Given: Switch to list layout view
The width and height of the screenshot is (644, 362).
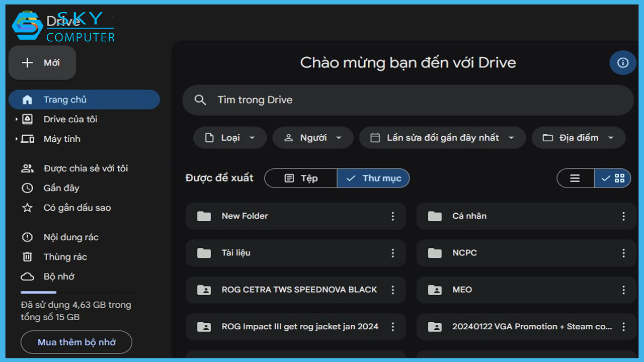Looking at the screenshot, I should click(575, 178).
